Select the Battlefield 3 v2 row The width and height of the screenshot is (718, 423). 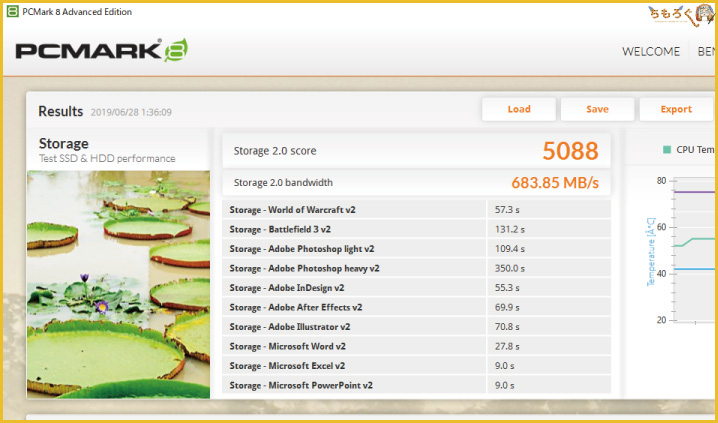pos(416,229)
